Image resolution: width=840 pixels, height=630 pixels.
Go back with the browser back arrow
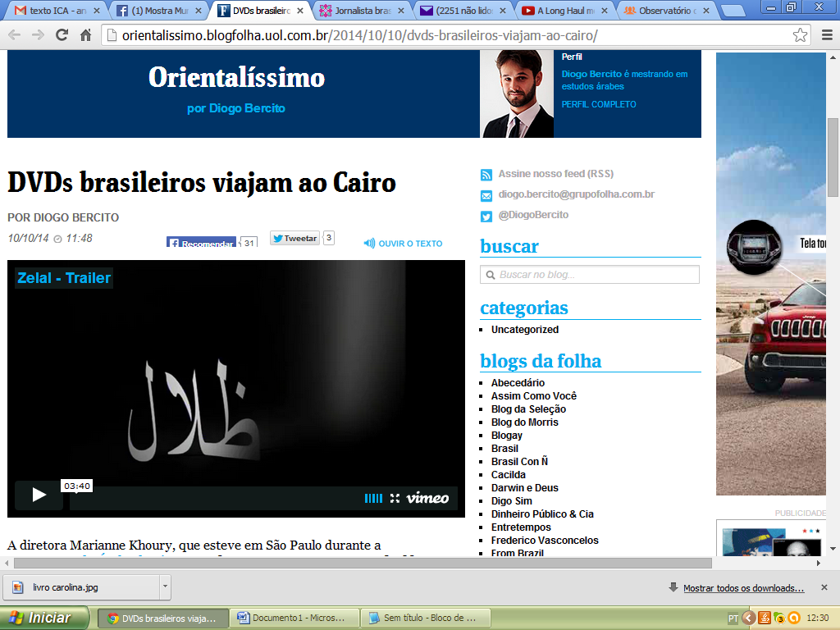[x=15, y=35]
